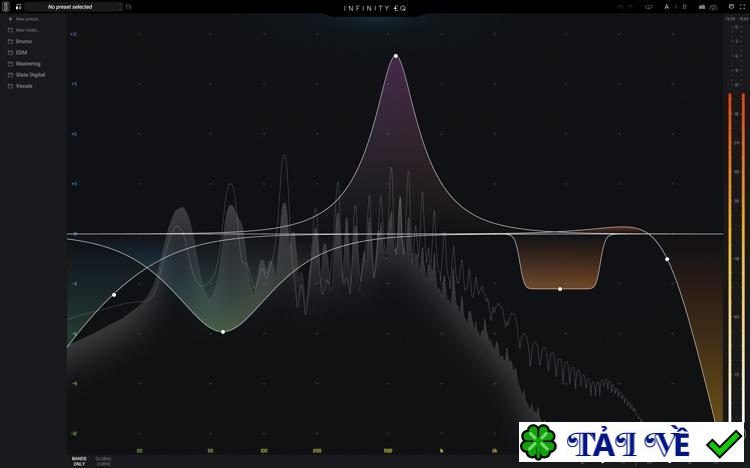Create a new folder in preset browser
Image resolution: width=750 pixels, height=468 pixels.
point(23,30)
